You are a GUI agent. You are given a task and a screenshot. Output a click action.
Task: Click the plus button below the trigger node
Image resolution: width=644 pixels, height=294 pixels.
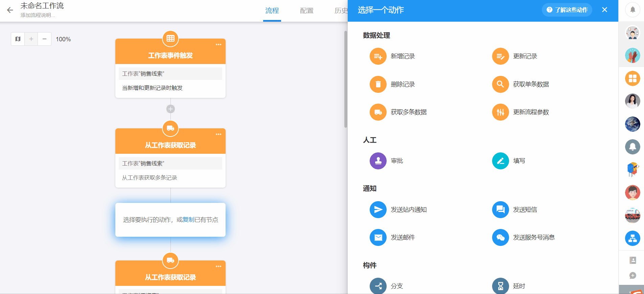(x=170, y=109)
